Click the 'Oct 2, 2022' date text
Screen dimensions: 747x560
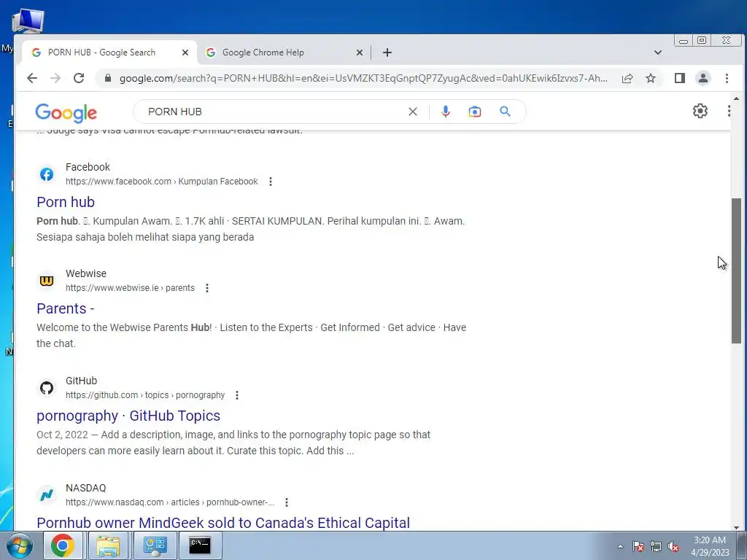tap(63, 435)
